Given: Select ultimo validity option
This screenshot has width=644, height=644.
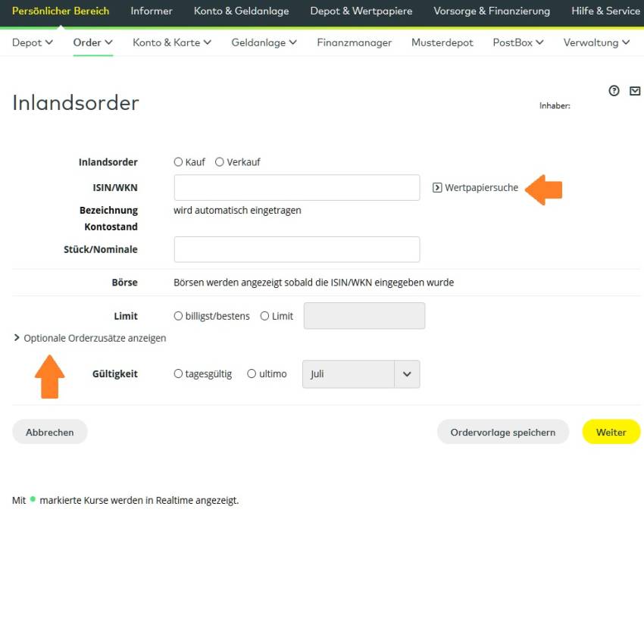Looking at the screenshot, I should coord(252,374).
